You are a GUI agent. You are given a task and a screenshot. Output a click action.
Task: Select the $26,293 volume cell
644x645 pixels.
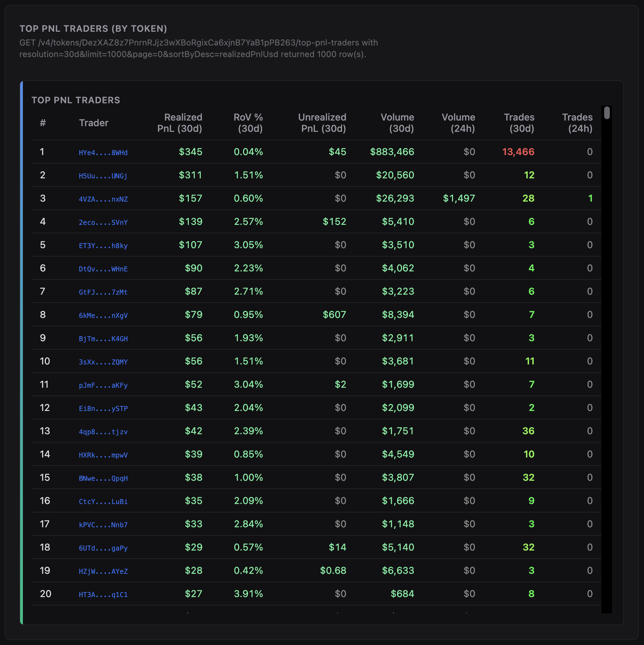[395, 198]
